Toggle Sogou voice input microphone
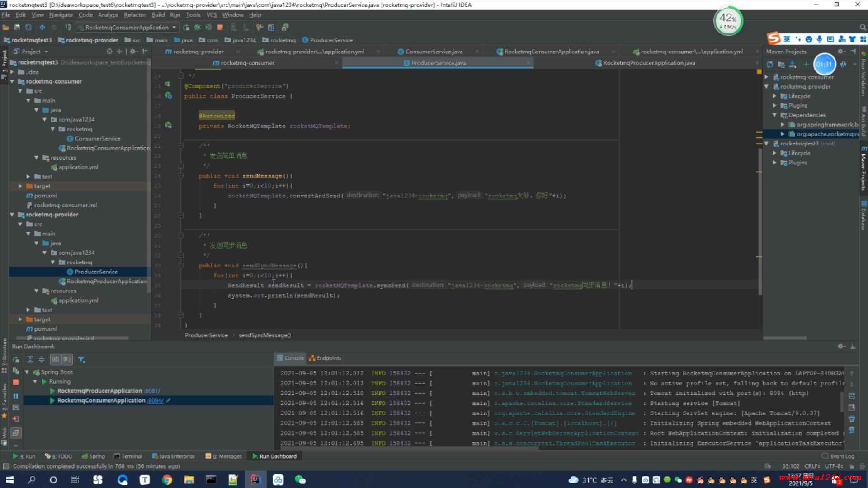 point(819,39)
